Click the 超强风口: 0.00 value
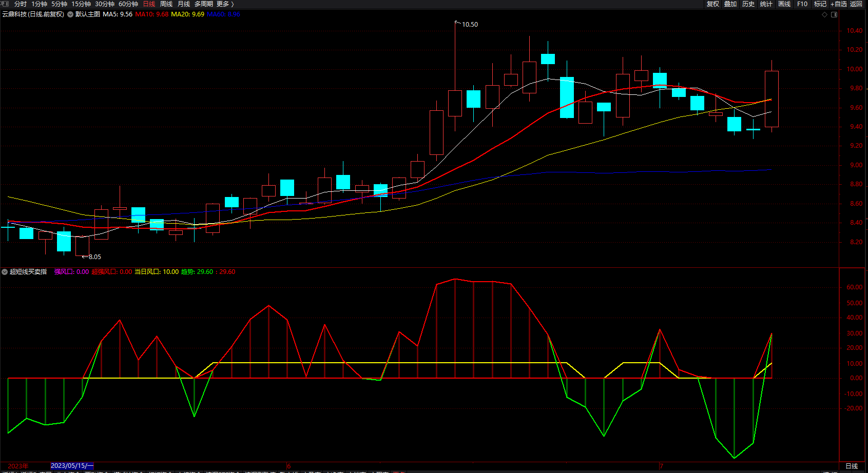Image resolution: width=868 pixels, height=473 pixels. tap(112, 272)
